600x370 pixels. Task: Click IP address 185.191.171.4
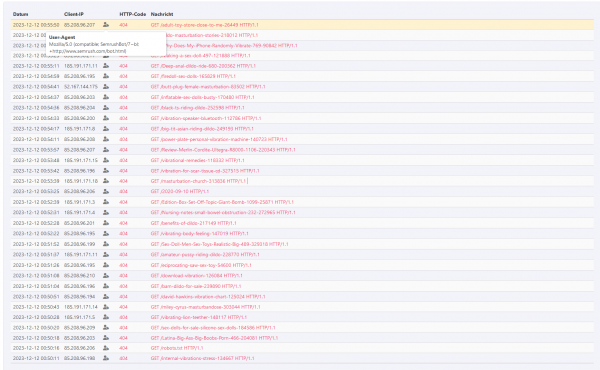79,212
